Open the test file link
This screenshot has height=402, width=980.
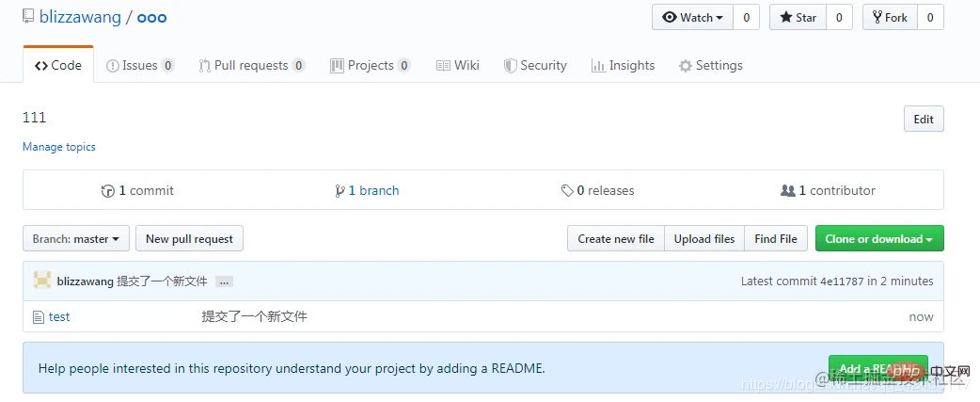click(59, 317)
